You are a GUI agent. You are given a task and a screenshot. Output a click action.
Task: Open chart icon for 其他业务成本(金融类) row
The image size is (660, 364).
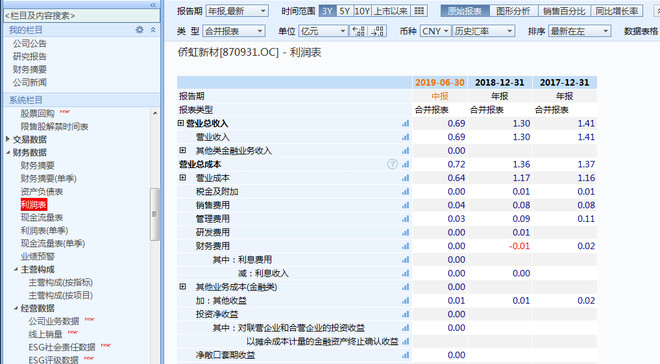(405, 287)
